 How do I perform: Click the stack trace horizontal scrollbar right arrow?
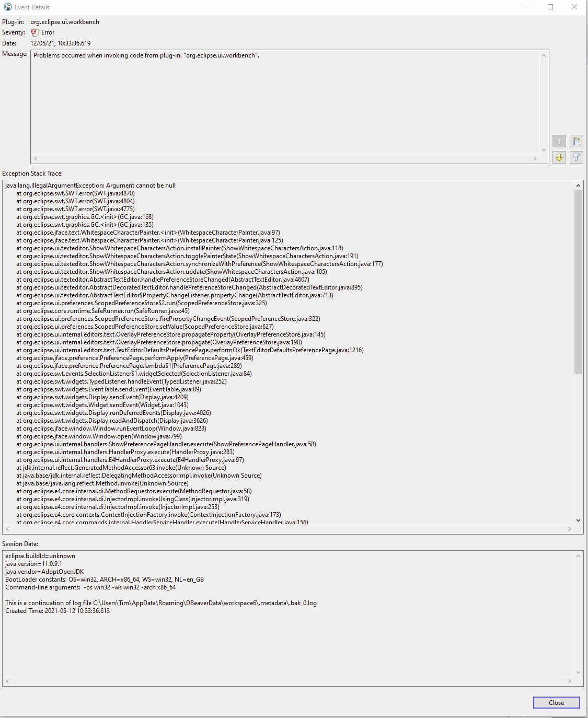[x=570, y=529]
